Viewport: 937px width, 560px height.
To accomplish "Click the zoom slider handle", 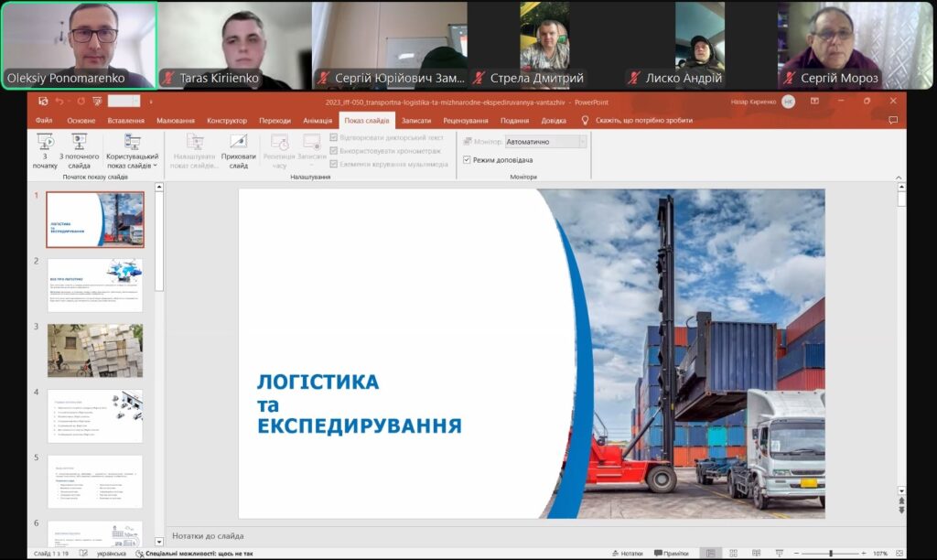I will [x=831, y=554].
